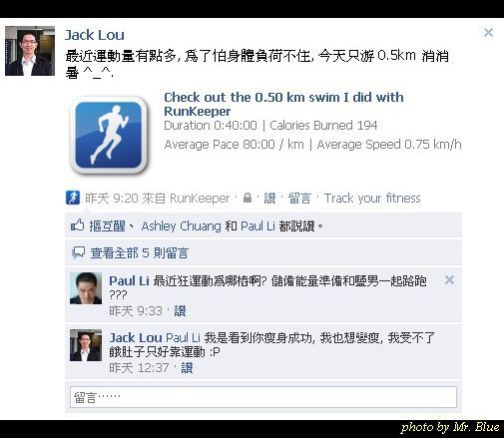
Task: Open the Track your fitness link
Action: [372, 199]
